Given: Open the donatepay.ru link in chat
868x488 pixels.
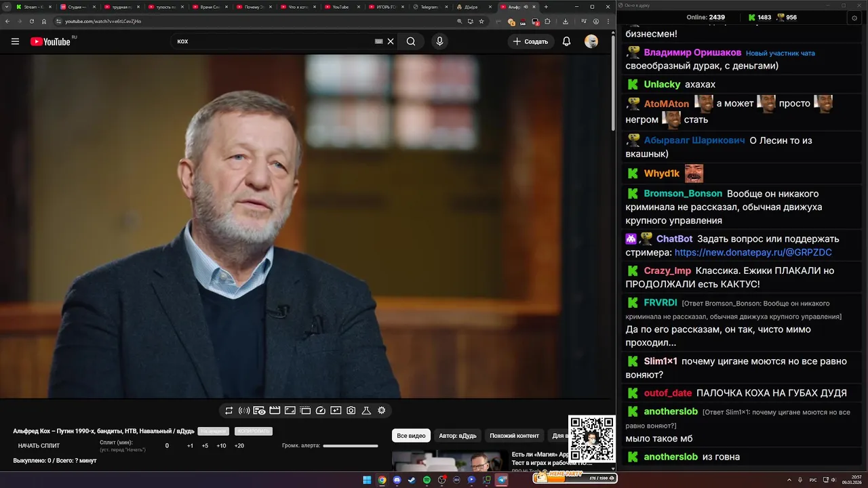Looking at the screenshot, I should click(753, 252).
